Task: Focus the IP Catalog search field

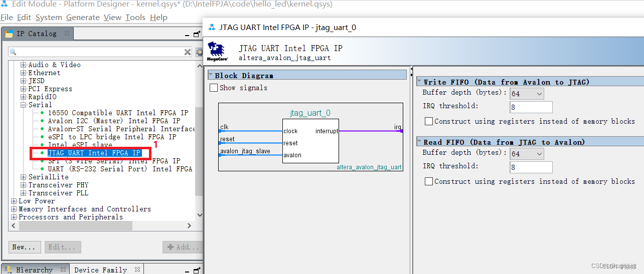Action: coord(100,52)
